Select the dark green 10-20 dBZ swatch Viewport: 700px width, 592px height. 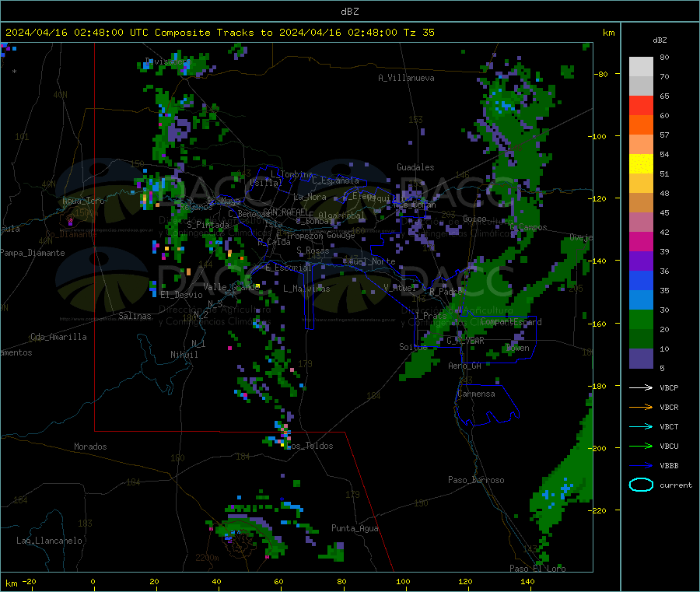click(x=641, y=339)
